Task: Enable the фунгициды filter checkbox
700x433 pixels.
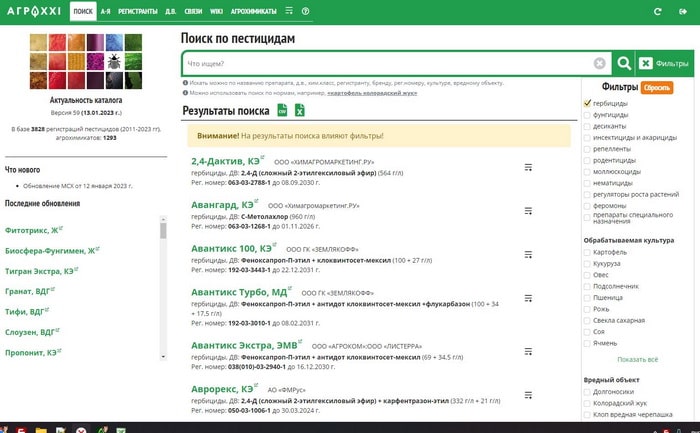Action: 587,115
